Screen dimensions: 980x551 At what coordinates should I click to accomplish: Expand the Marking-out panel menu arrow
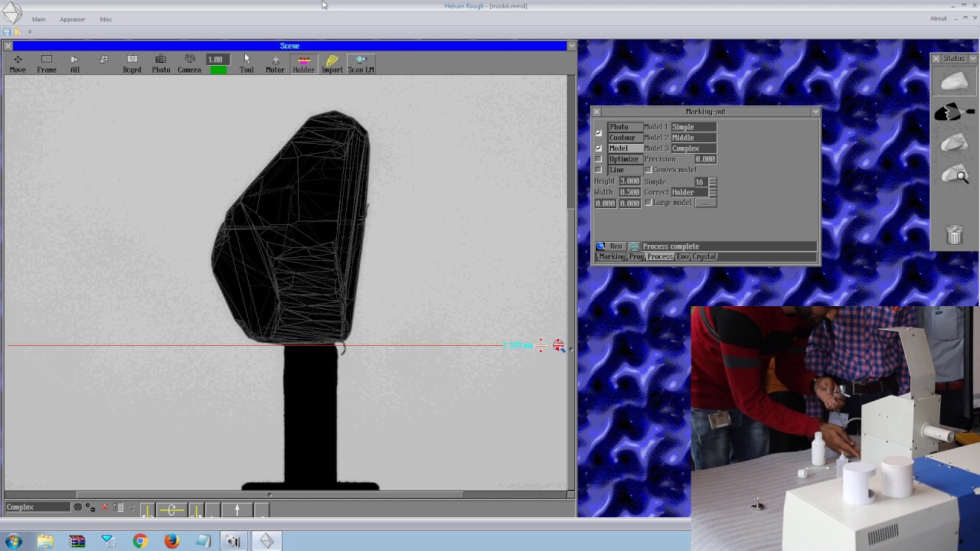(x=815, y=112)
